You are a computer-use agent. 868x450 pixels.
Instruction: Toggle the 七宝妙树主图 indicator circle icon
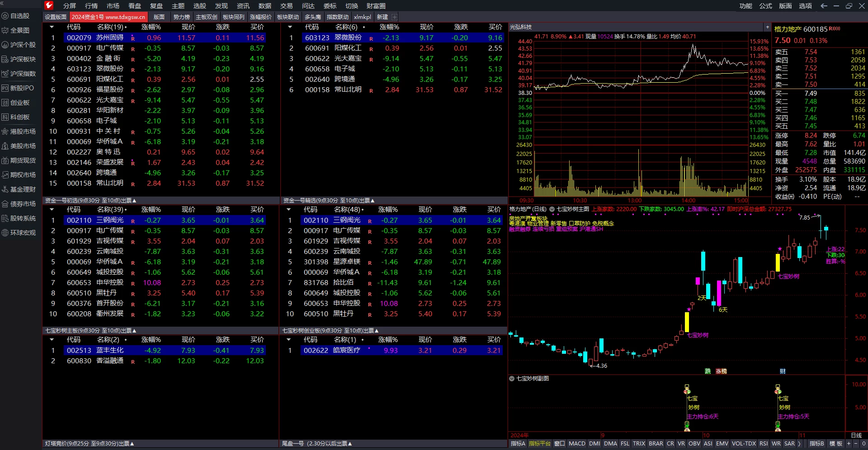pyautogui.click(x=552, y=209)
